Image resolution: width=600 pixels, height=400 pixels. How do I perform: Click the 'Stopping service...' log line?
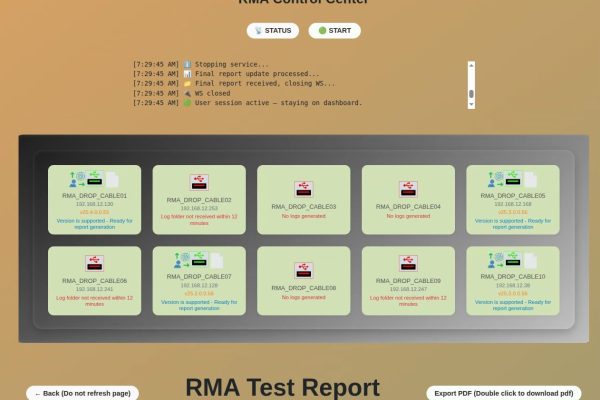click(x=201, y=64)
